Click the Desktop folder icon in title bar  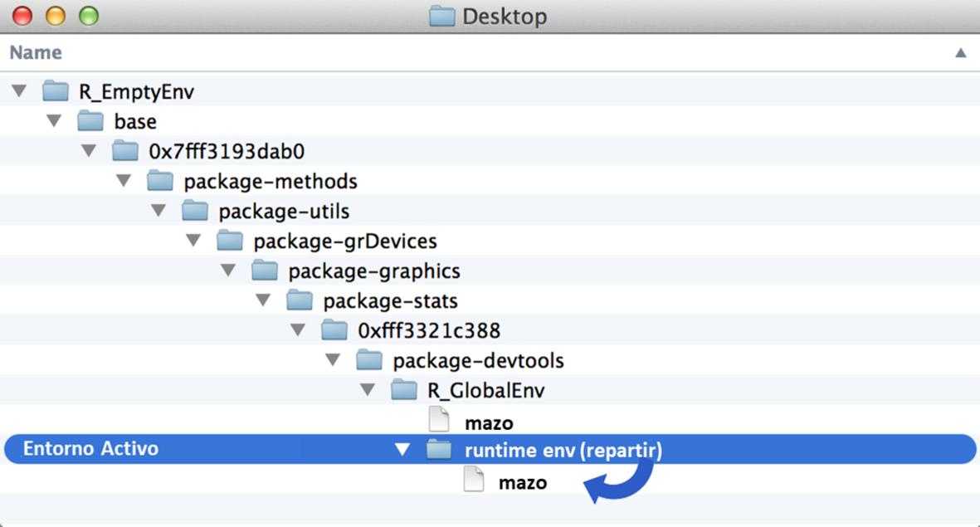[441, 17]
